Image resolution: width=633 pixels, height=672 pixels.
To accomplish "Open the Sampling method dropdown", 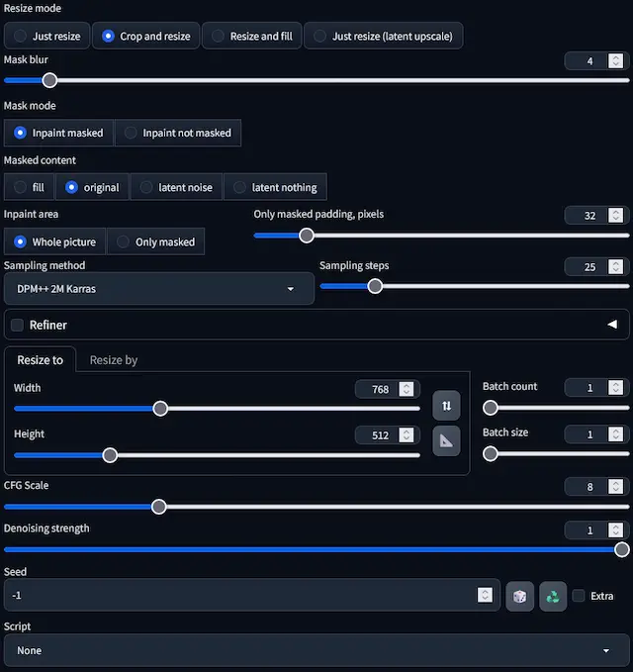I will (158, 289).
